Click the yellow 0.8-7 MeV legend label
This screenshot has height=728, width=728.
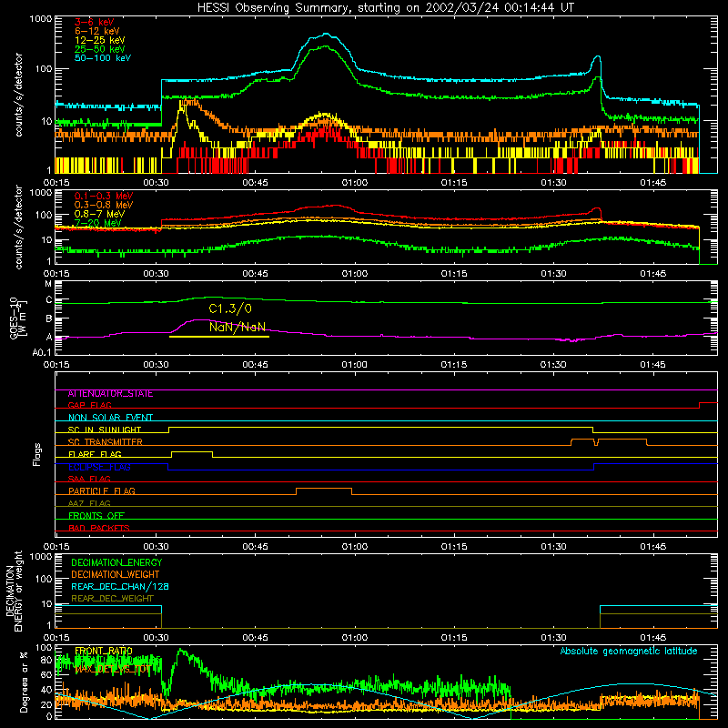(x=99, y=214)
